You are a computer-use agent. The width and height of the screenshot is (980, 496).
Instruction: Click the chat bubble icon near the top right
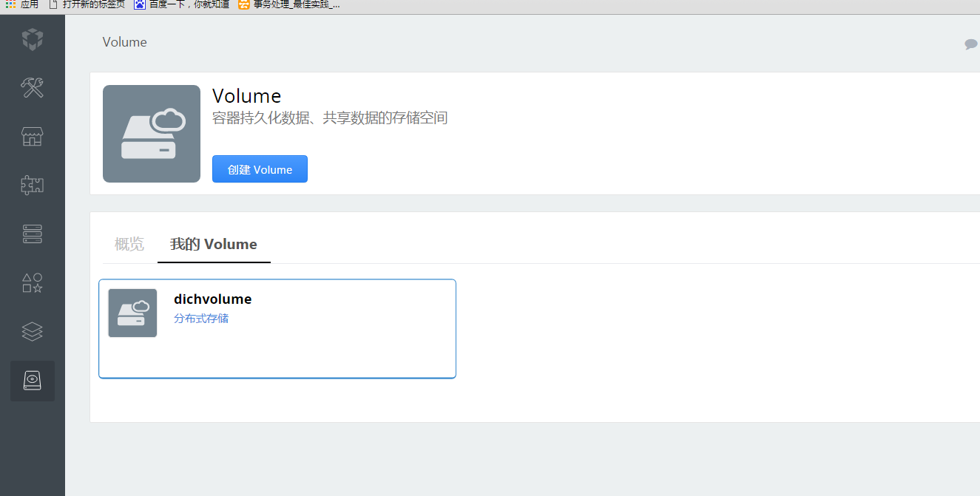(970, 44)
